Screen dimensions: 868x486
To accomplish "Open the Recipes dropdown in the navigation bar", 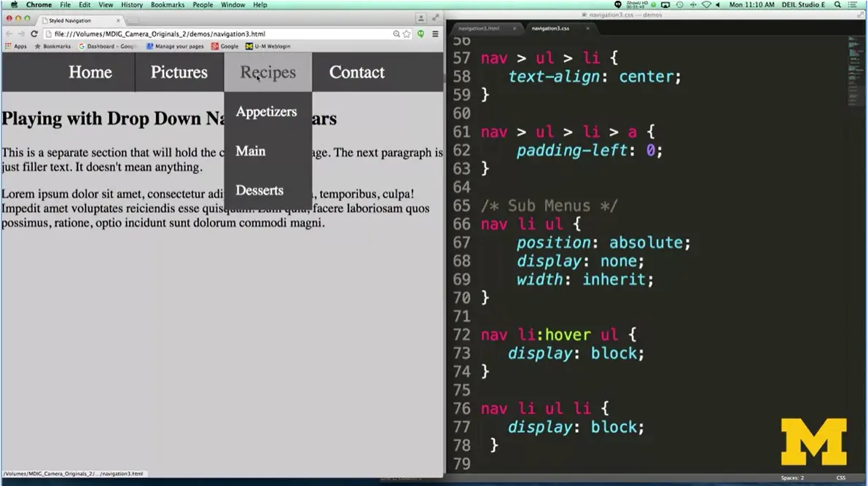I will pyautogui.click(x=267, y=72).
